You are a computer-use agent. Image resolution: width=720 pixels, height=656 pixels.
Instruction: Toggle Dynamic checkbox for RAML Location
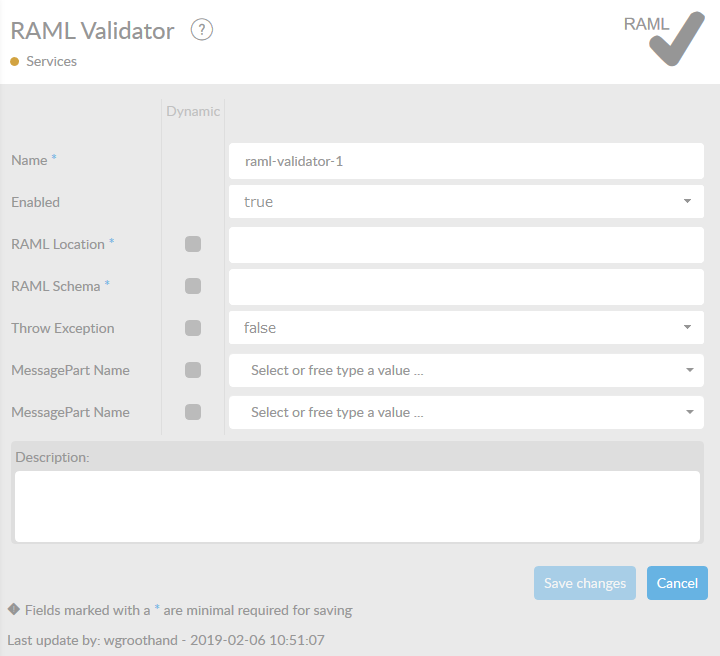coord(193,244)
